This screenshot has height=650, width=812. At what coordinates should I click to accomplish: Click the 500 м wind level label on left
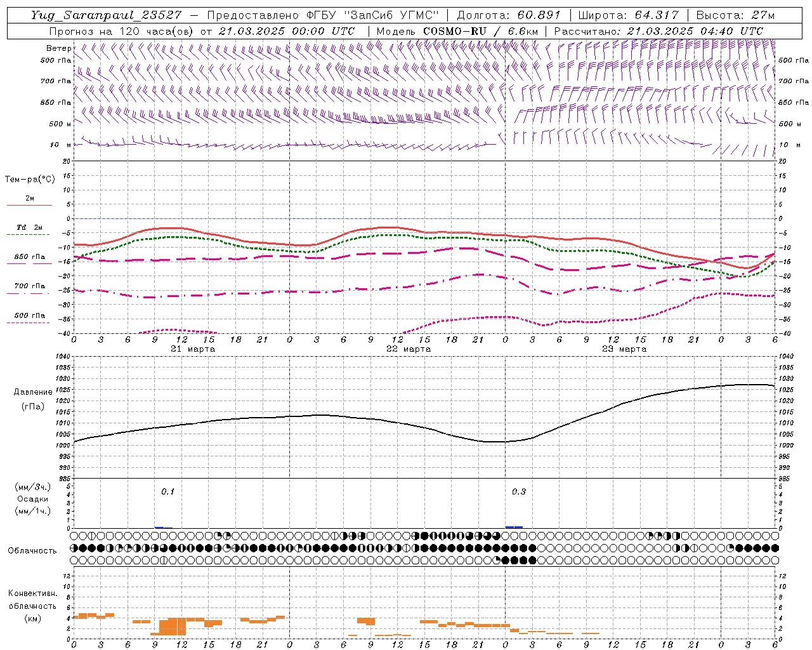tap(60, 124)
